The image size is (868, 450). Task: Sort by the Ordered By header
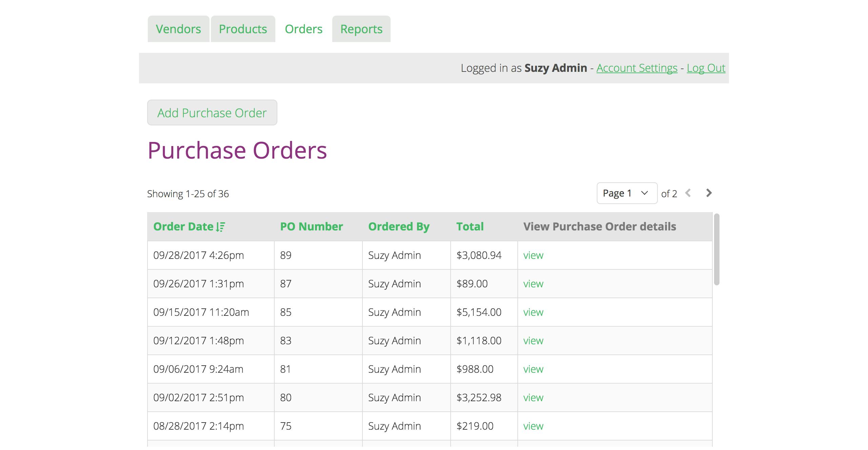(x=399, y=227)
